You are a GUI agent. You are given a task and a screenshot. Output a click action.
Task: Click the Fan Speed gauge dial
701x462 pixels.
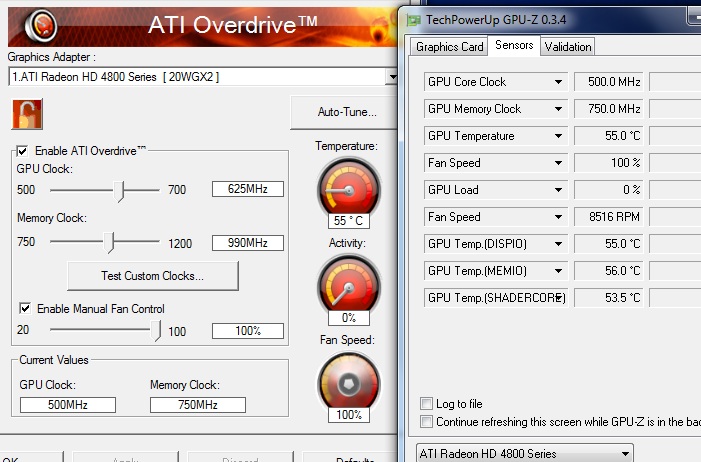(349, 382)
